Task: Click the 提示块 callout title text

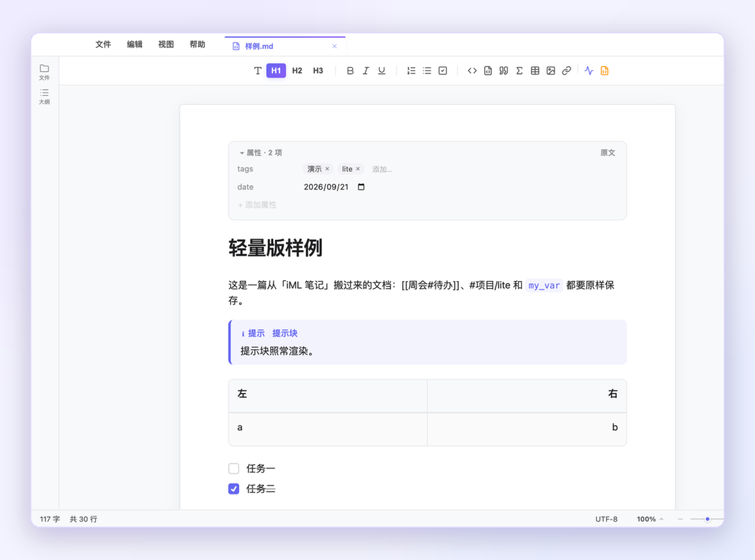Action: point(285,333)
